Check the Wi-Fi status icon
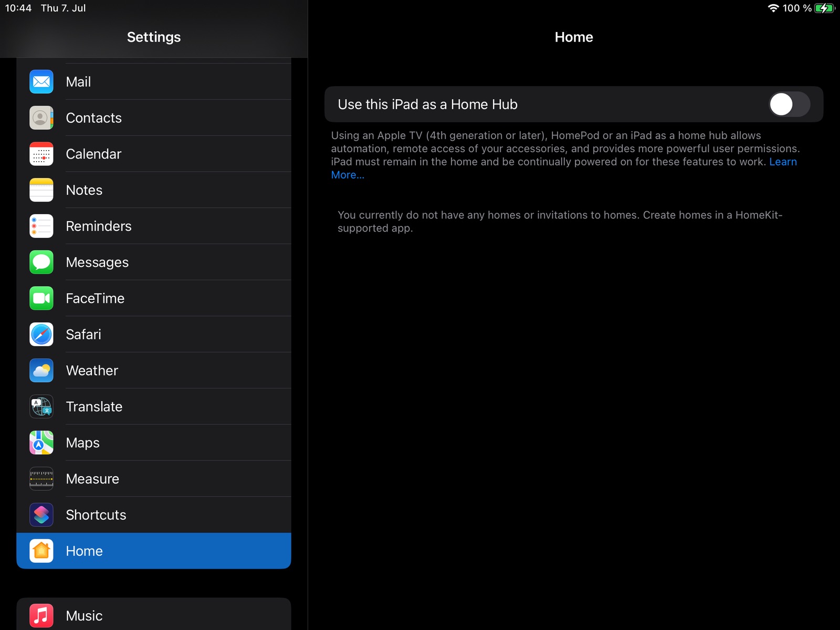Viewport: 840px width, 630px height. tap(773, 8)
